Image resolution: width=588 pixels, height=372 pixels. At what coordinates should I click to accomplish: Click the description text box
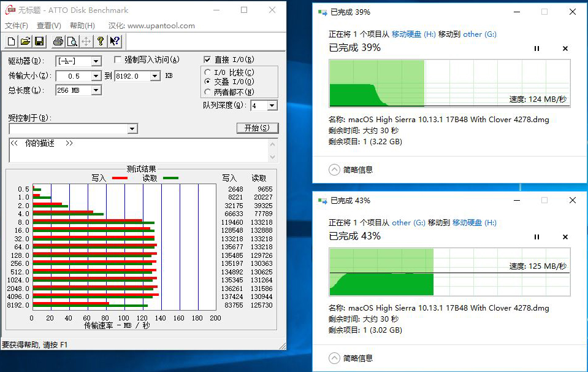[139, 150]
